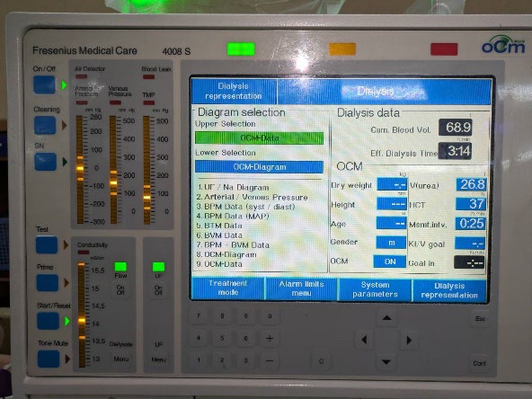
Task: Push the Tone Mute blue key
Action: click(49, 359)
